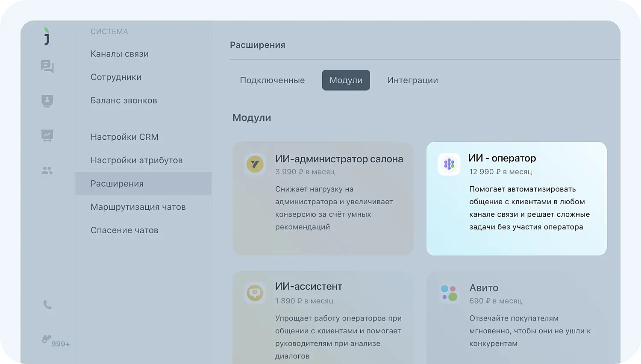This screenshot has height=364, width=641.
Task: Open the phone calls icon in sidebar
Action: pyautogui.click(x=47, y=305)
